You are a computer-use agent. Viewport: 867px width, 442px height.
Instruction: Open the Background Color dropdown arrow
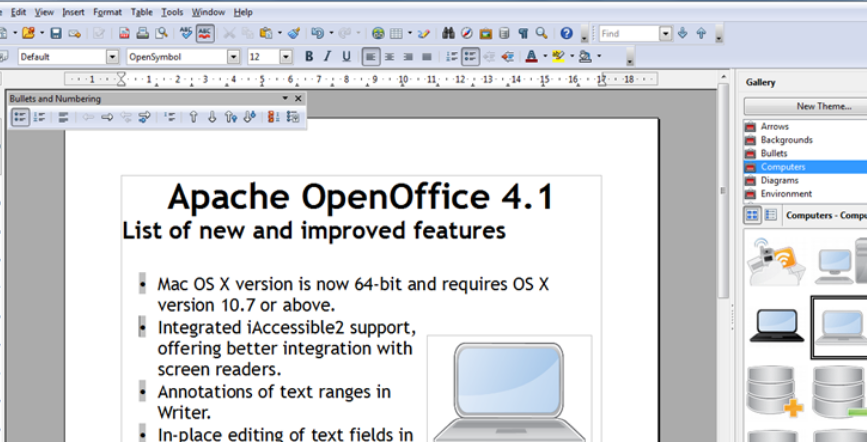[x=599, y=56]
